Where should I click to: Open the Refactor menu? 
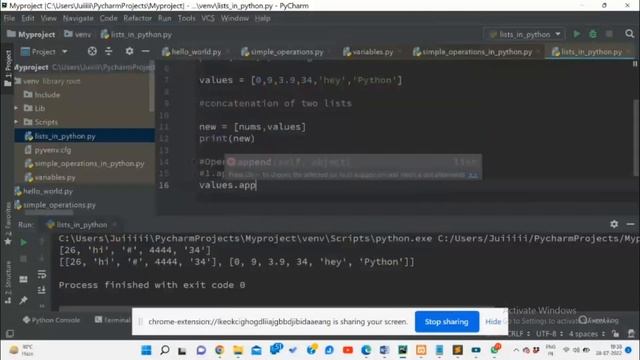138,18
